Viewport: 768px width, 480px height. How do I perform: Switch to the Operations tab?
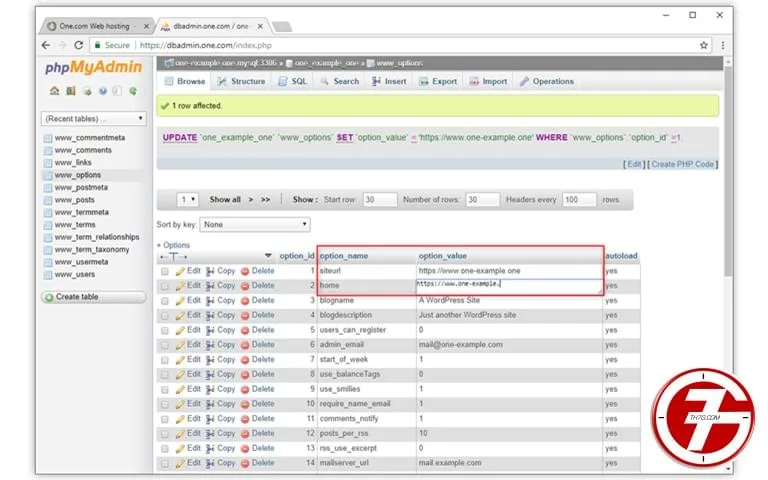coord(547,81)
